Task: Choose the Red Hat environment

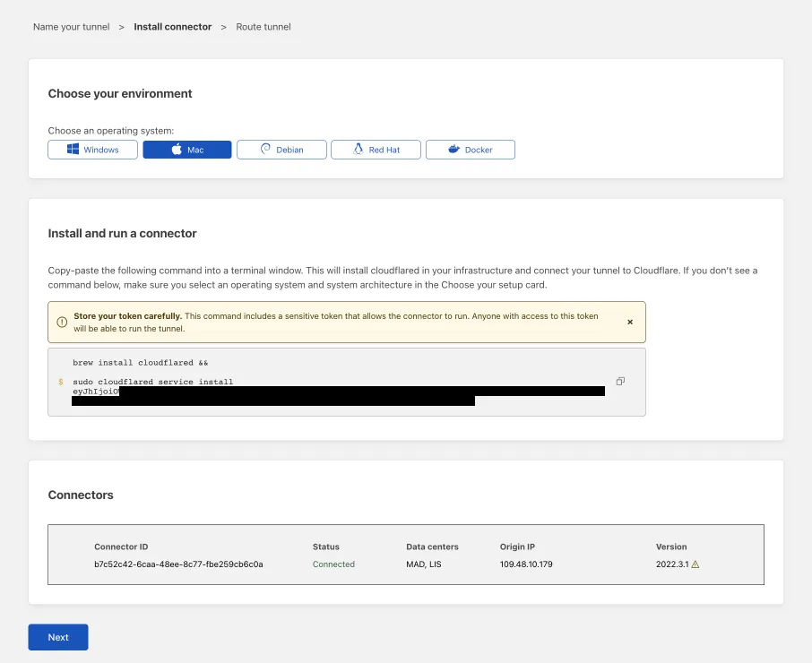Action: pyautogui.click(x=376, y=149)
